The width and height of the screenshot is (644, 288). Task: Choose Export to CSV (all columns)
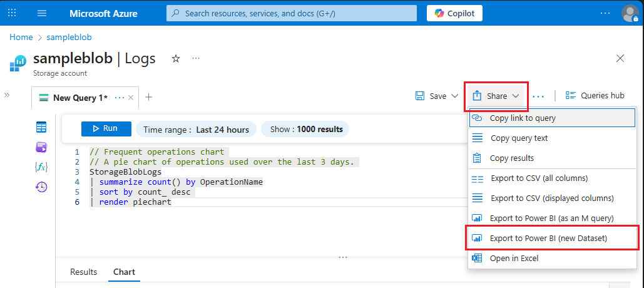[553, 178]
